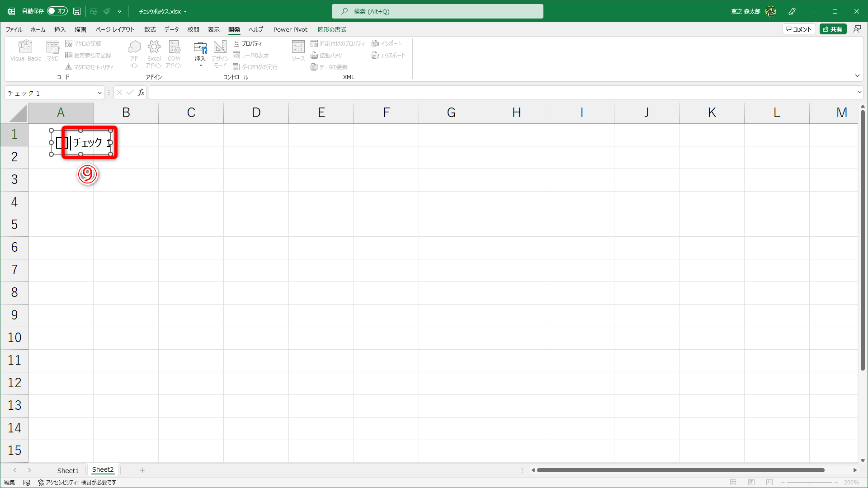Viewport: 868px width, 488px height.
Task: Open the name box dropdown showing チェック 1
Action: coord(99,93)
